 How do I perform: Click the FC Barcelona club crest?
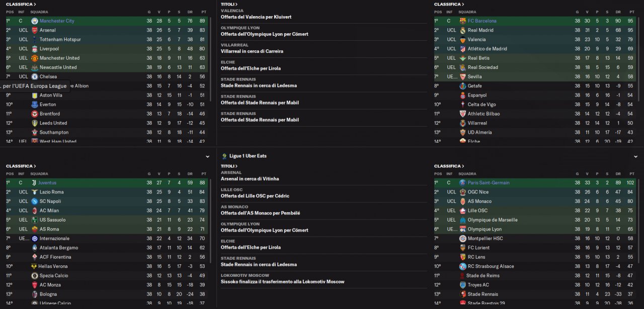[x=462, y=21]
